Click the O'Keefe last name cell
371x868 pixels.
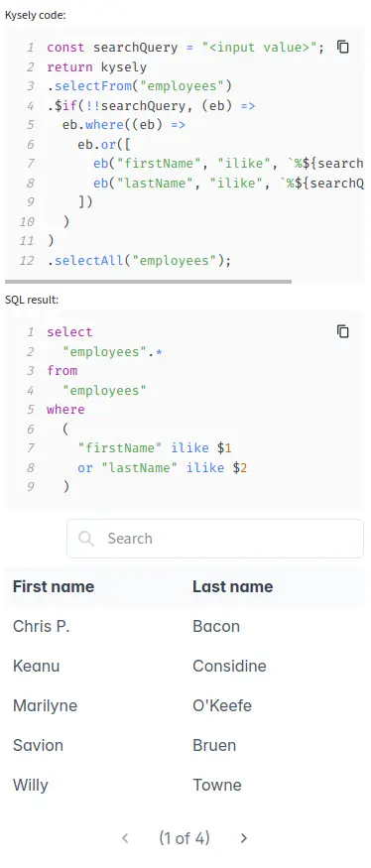pyautogui.click(x=222, y=705)
